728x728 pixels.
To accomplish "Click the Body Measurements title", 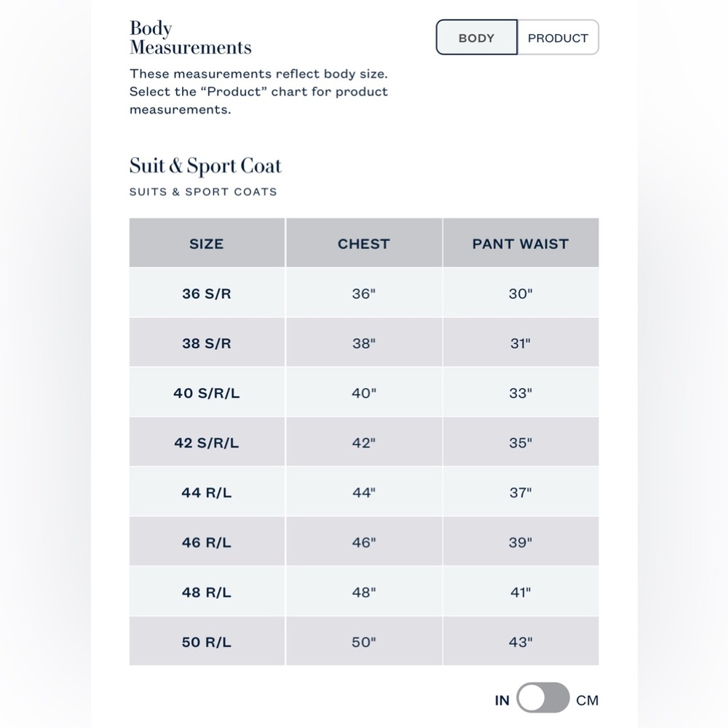I will (x=190, y=38).
